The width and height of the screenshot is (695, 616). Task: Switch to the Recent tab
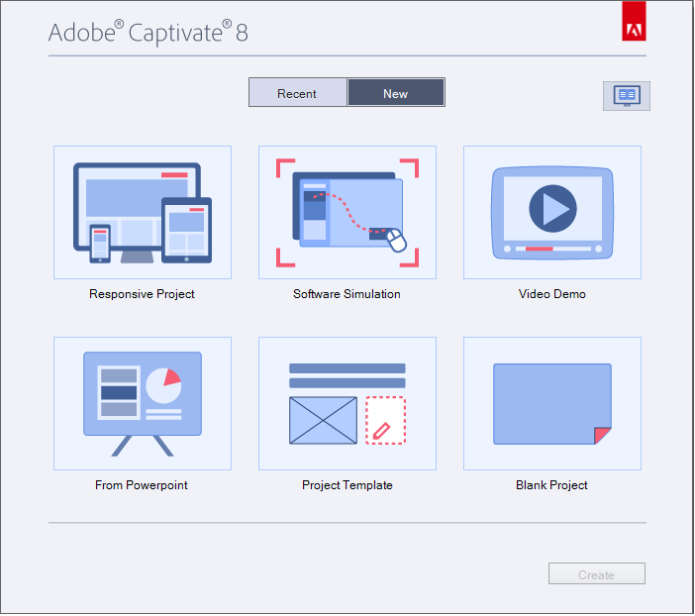point(297,93)
